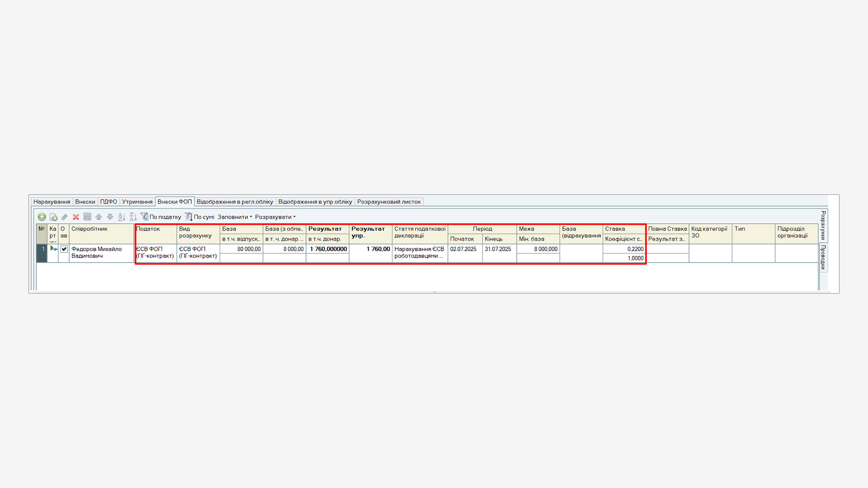Select row number 1 in the table

(x=42, y=253)
